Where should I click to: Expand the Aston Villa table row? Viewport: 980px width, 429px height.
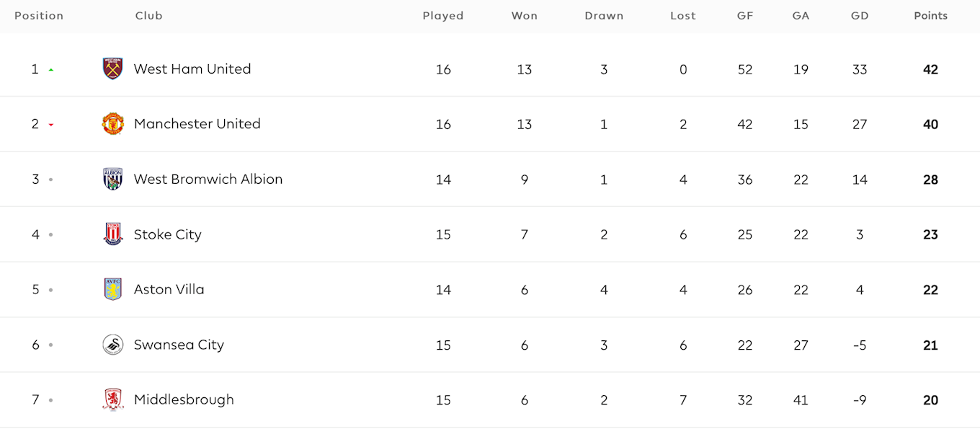(x=490, y=290)
